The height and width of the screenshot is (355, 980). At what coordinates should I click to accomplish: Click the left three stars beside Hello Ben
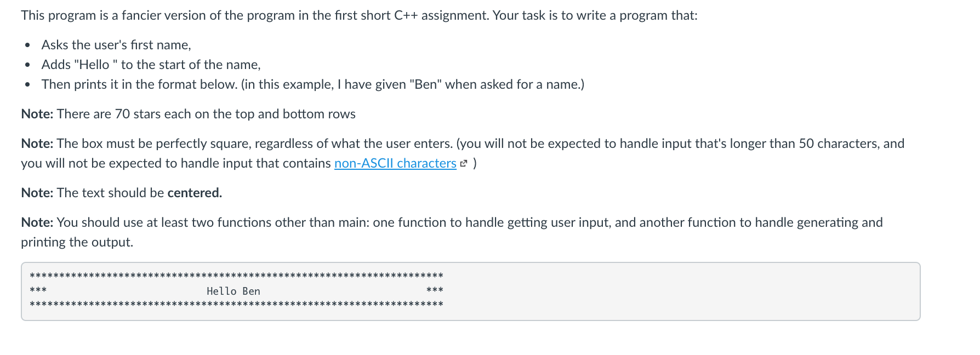[x=38, y=290]
